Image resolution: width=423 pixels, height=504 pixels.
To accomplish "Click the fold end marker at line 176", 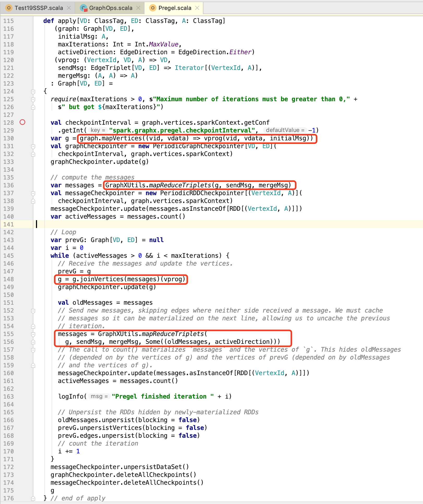I will (33, 498).
